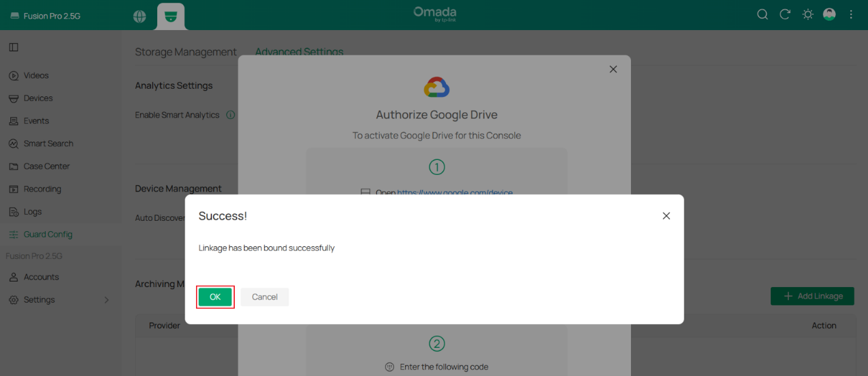Open the global view globe icon
Screen dimensions: 868x376
[x=139, y=16]
